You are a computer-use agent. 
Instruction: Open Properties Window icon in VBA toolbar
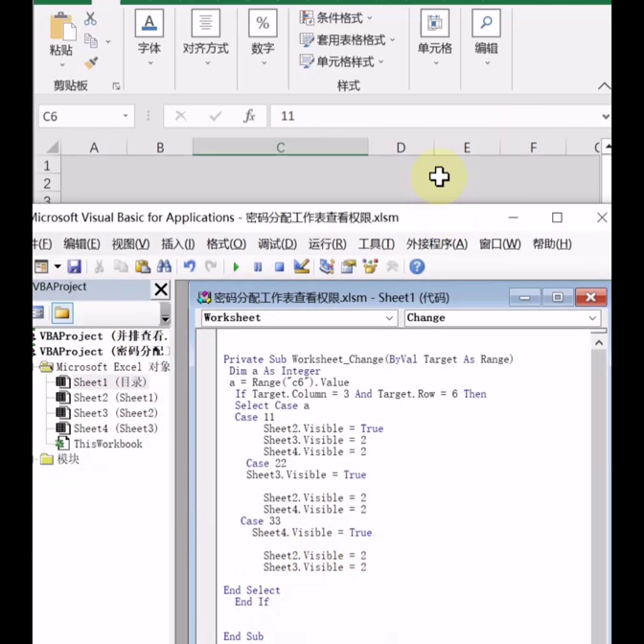pos(349,266)
